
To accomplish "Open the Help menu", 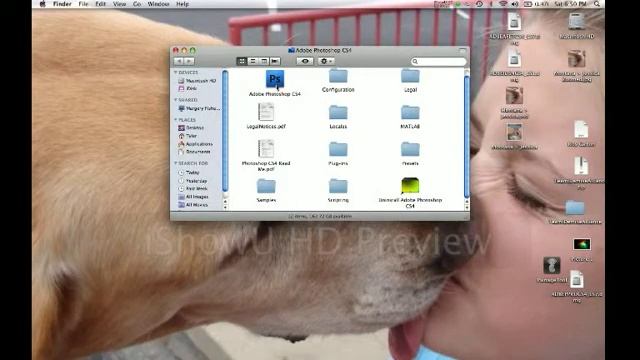I will point(182,4).
